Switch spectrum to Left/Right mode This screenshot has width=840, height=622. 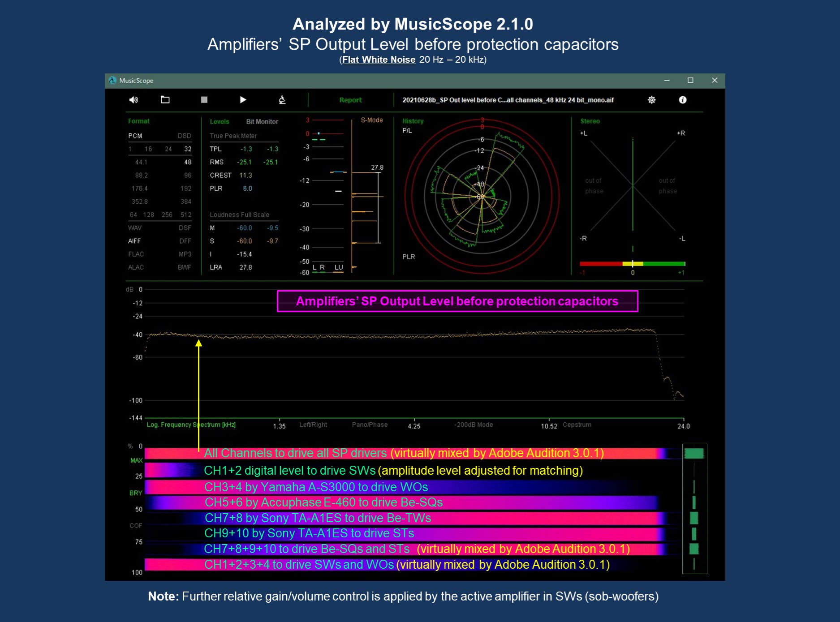coord(313,425)
